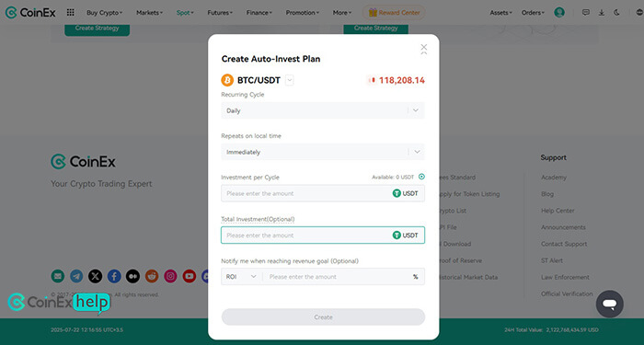
Task: Close the Create Auto-Invest Plan dialog
Action: coord(424,48)
